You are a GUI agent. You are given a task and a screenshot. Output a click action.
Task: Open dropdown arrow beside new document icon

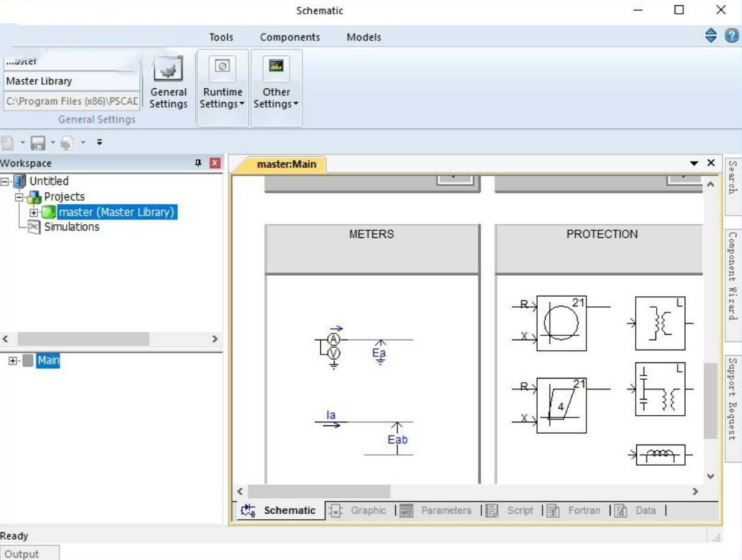click(x=23, y=143)
